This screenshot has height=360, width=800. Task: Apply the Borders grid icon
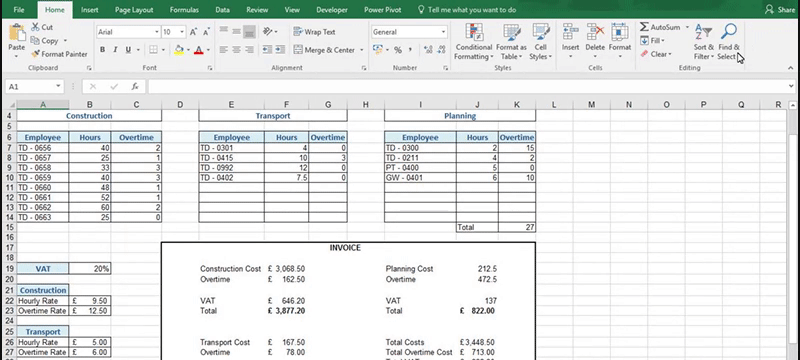[x=153, y=50]
